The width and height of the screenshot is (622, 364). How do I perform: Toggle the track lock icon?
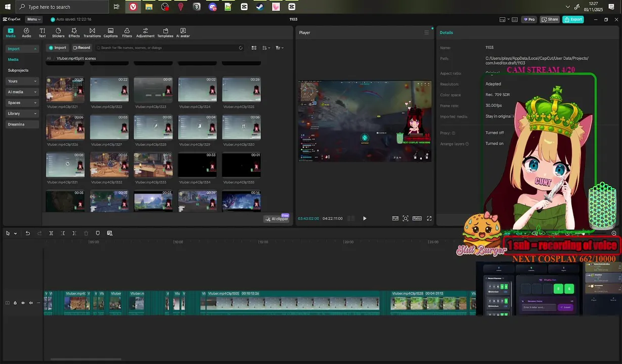(15, 303)
